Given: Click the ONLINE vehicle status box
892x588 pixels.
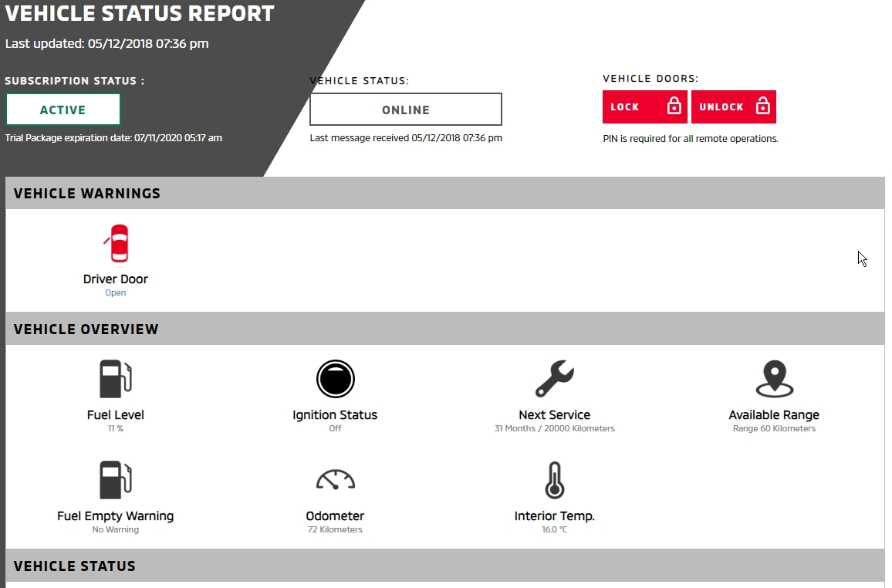Looking at the screenshot, I should (406, 109).
